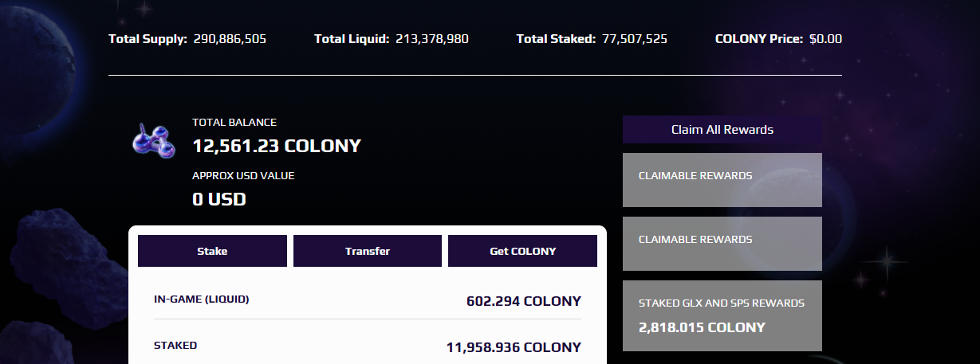Click the Get COLONY button
This screenshot has height=364, width=980.
[x=522, y=251]
